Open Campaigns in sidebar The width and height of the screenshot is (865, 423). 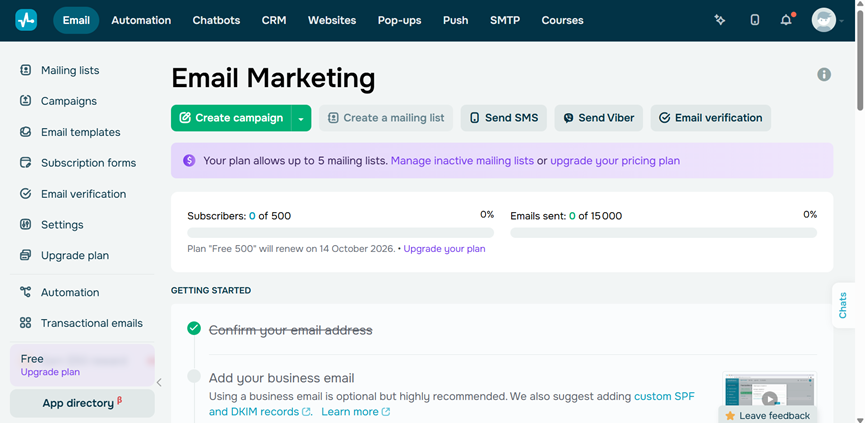(x=69, y=101)
